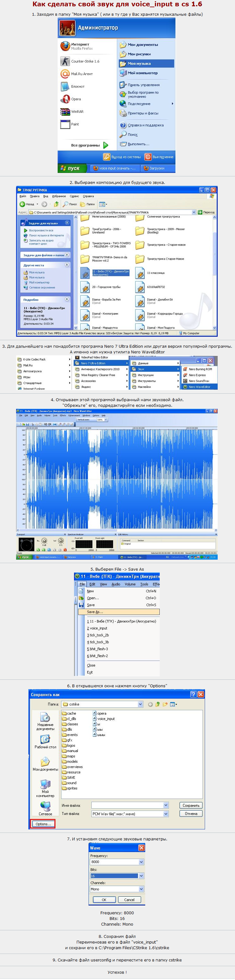Open the Выполнить… dialog
235x980 pixels.
tap(135, 144)
